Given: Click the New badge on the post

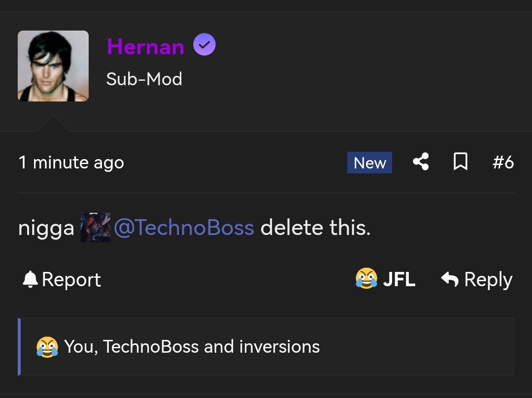Looking at the screenshot, I should tap(369, 163).
